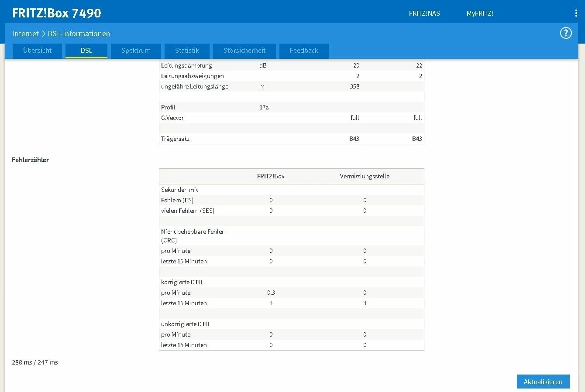Click the Trägersatz row label
Viewport: 585px width, 392px height.
click(x=175, y=139)
